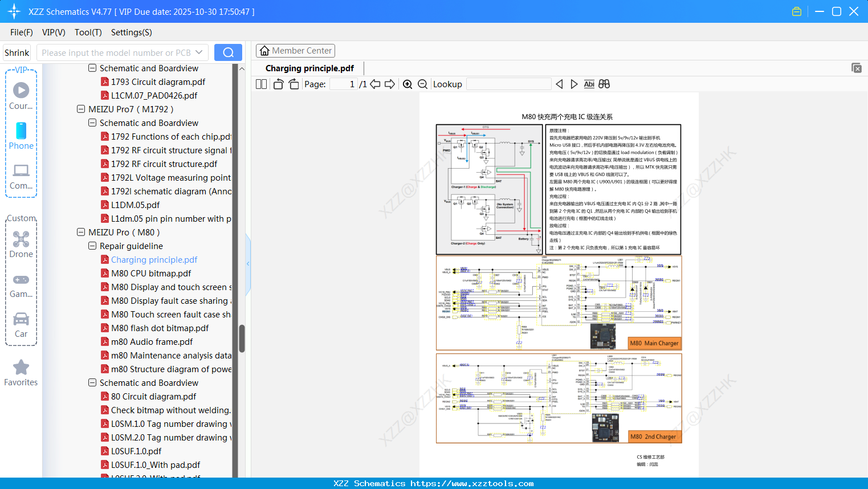Open Check bitmap without welding file
Image resolution: width=868 pixels, height=489 pixels.
click(166, 410)
